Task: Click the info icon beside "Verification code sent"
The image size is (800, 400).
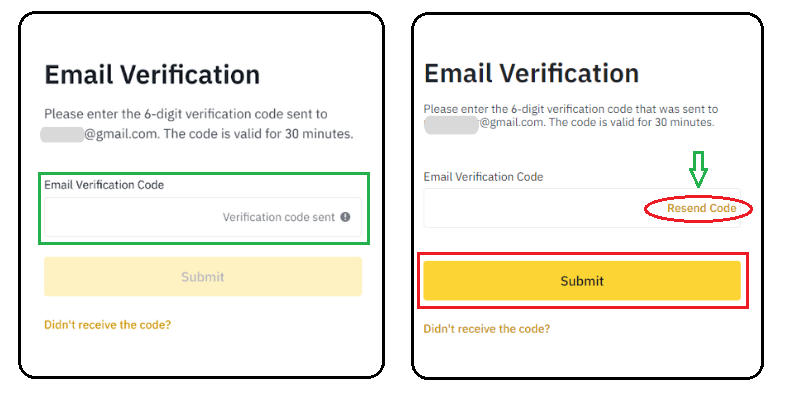Action: tap(345, 217)
